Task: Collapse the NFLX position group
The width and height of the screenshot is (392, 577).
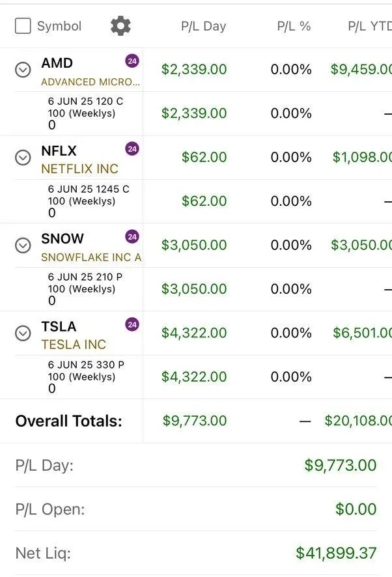Action: [23, 158]
